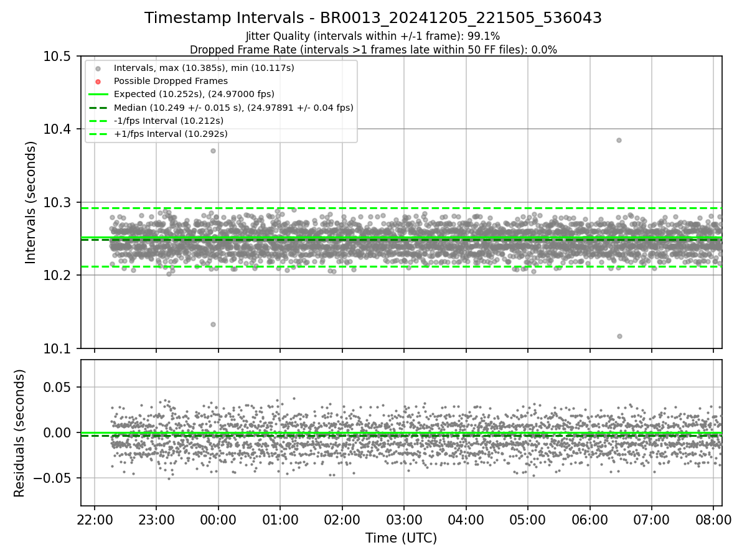Click the 00:00 time tick label
This screenshot has width=747, height=560.
tap(218, 519)
